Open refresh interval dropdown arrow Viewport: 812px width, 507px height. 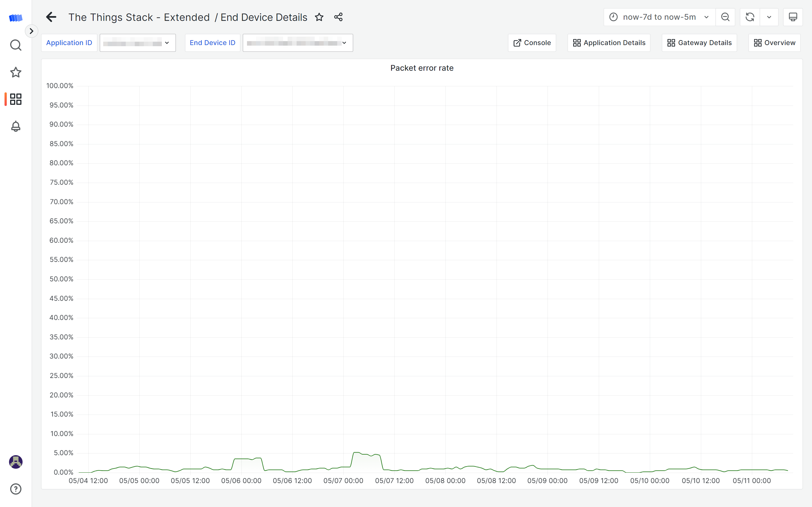[769, 17]
